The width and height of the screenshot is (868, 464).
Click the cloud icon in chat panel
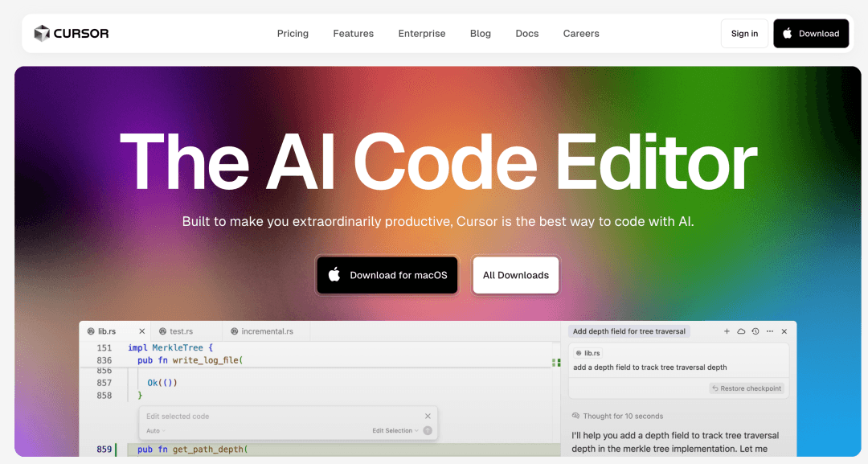point(741,331)
